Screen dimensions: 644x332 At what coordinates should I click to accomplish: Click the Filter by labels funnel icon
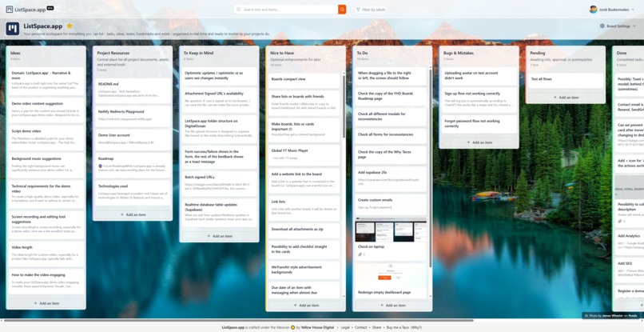pyautogui.click(x=358, y=10)
